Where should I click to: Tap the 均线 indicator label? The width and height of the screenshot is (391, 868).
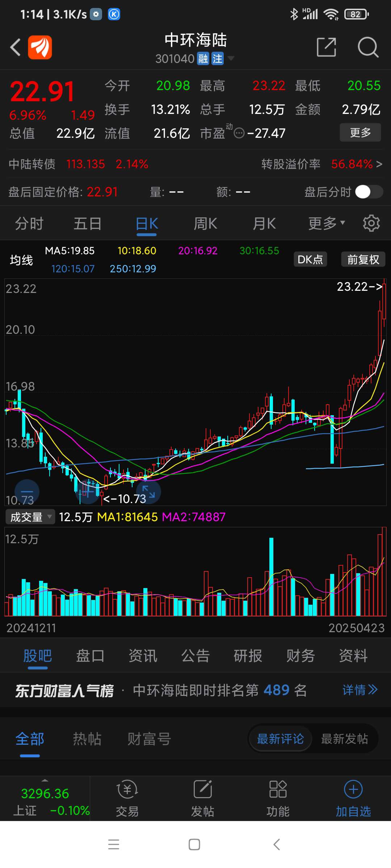click(x=21, y=260)
